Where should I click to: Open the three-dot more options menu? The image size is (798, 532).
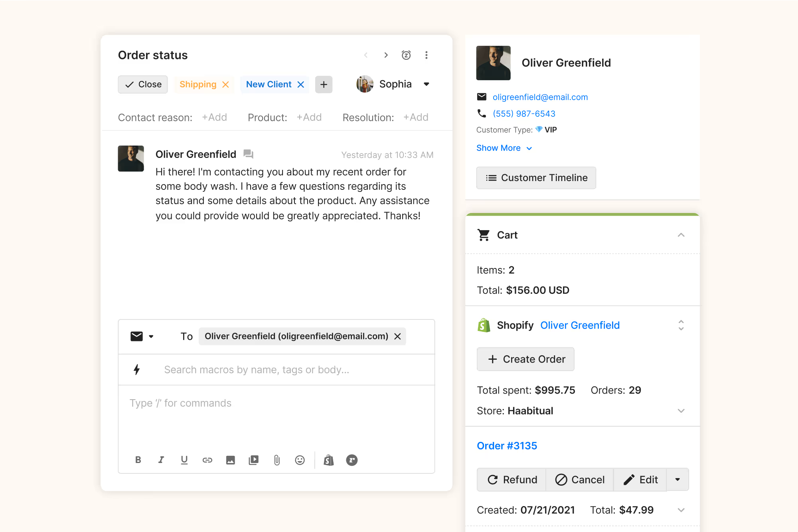tap(426, 55)
